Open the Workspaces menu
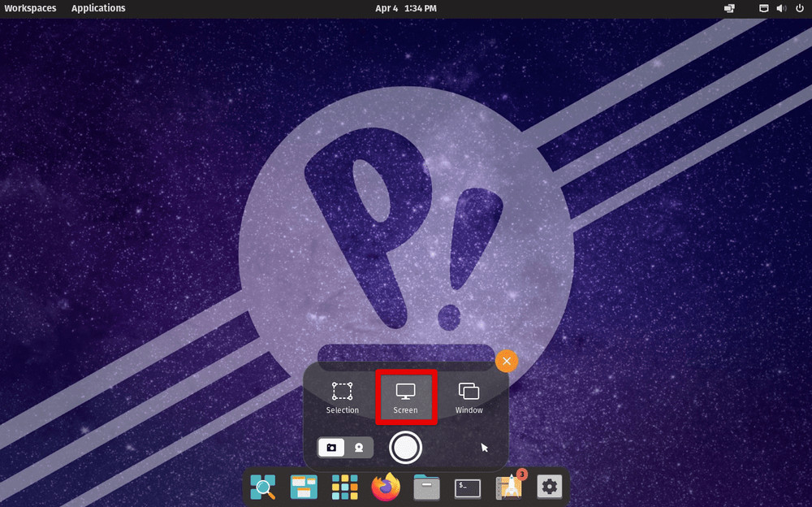The width and height of the screenshot is (812, 507). 30,8
